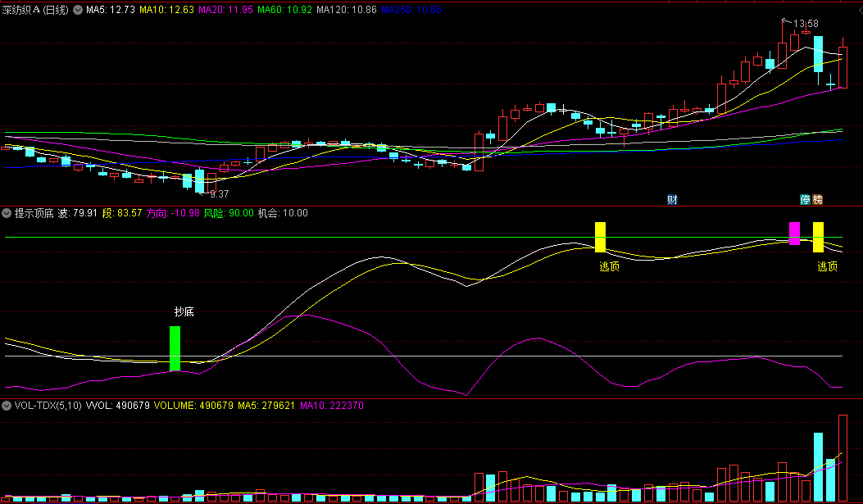Image resolution: width=863 pixels, height=504 pixels.
Task: Select the MA10: 12.63 legend value
Action: pos(166,10)
